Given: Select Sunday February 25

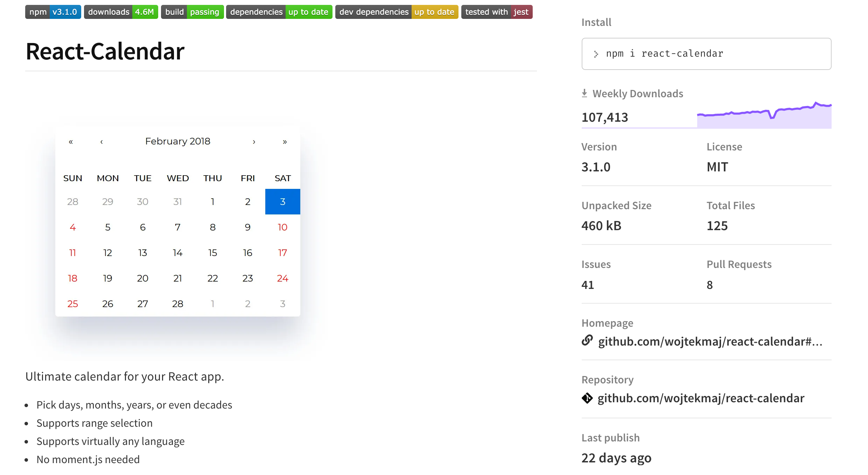Looking at the screenshot, I should pyautogui.click(x=73, y=304).
